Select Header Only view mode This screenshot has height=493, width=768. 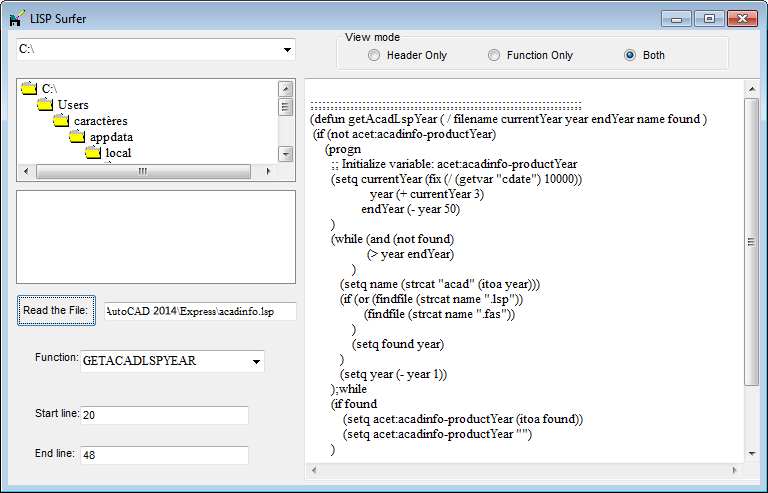[x=374, y=55]
